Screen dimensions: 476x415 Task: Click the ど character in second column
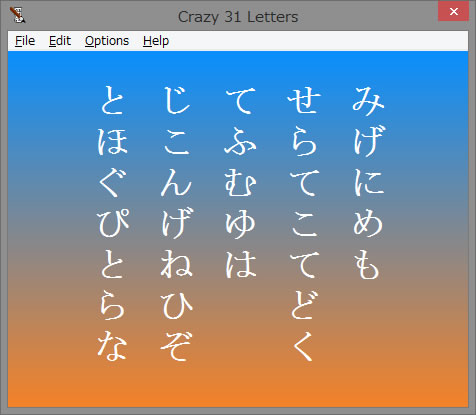pyautogui.click(x=304, y=305)
